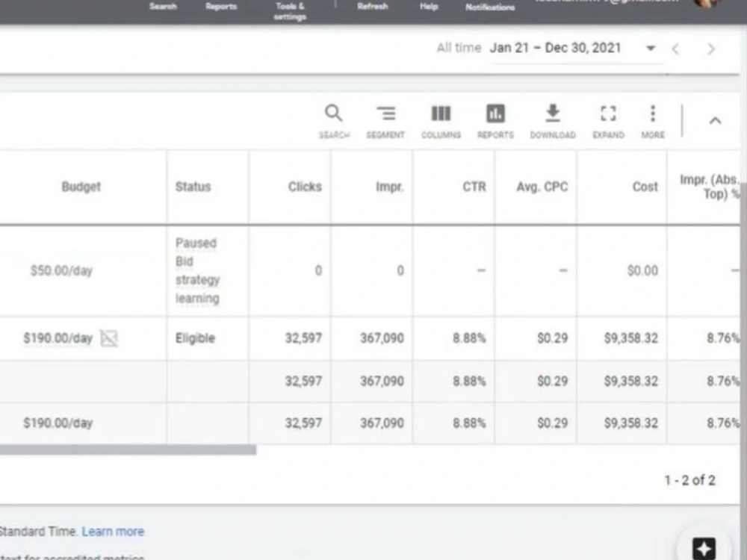Click the $190.00/day budget in the last row
Screen dimensions: 747x560
[x=58, y=423]
